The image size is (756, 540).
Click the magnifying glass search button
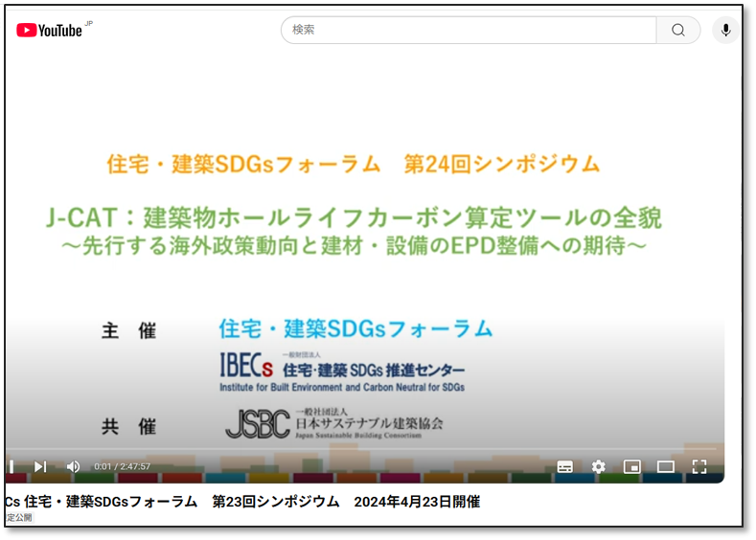(677, 30)
